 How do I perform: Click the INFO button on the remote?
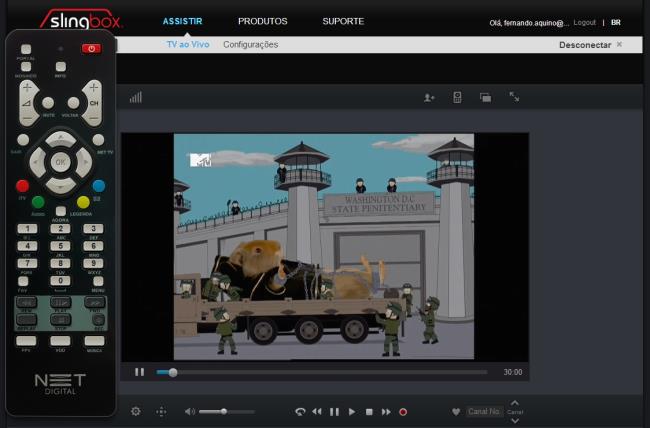(61, 66)
